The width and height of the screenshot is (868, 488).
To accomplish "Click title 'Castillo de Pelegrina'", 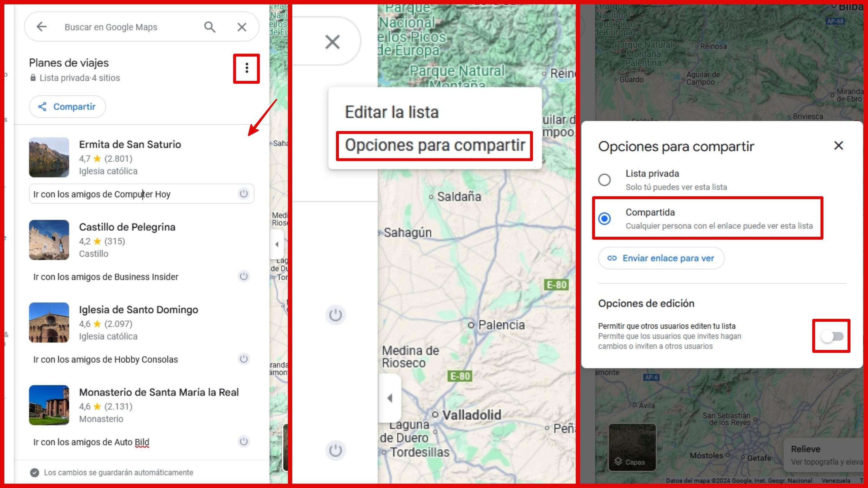I will (x=127, y=227).
